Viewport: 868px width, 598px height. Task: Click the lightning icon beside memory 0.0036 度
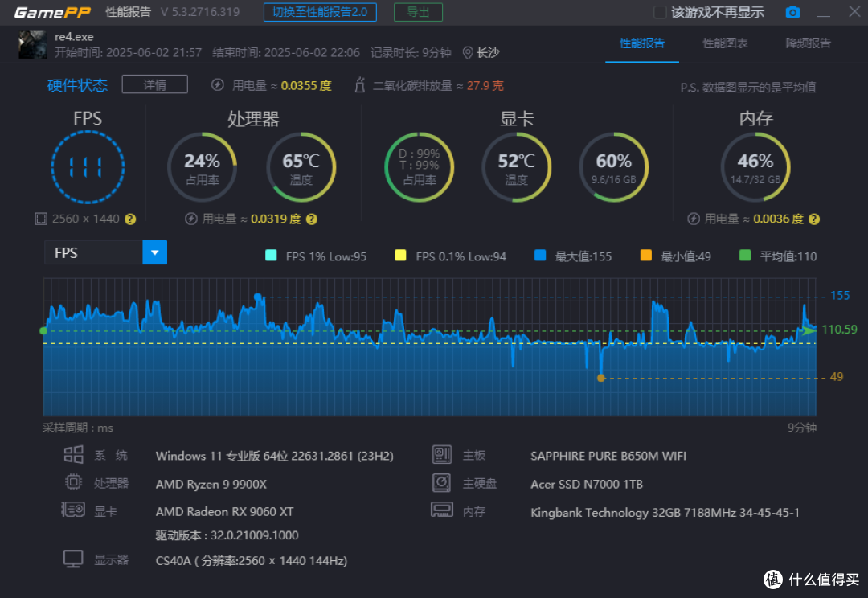pyautogui.click(x=694, y=219)
